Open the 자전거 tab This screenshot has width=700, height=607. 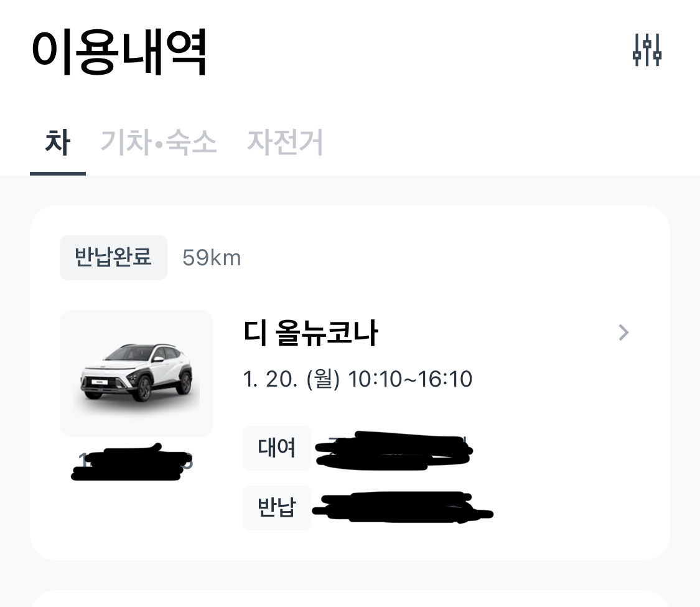(285, 143)
